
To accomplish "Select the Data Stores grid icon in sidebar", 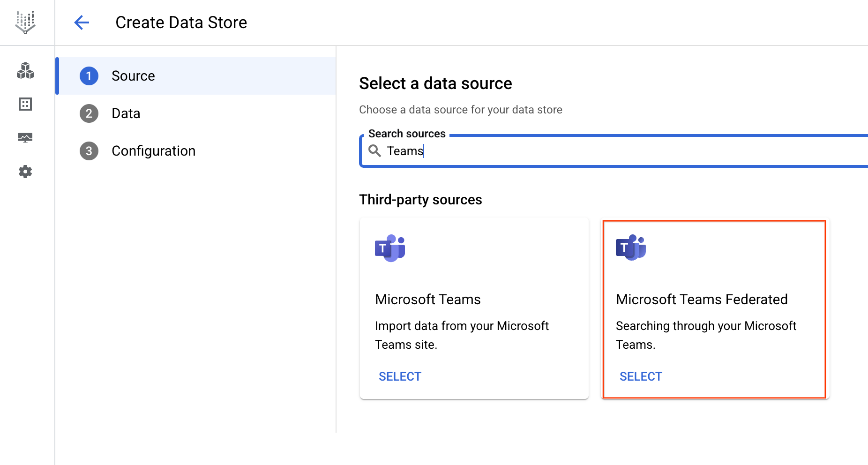I will (x=25, y=105).
